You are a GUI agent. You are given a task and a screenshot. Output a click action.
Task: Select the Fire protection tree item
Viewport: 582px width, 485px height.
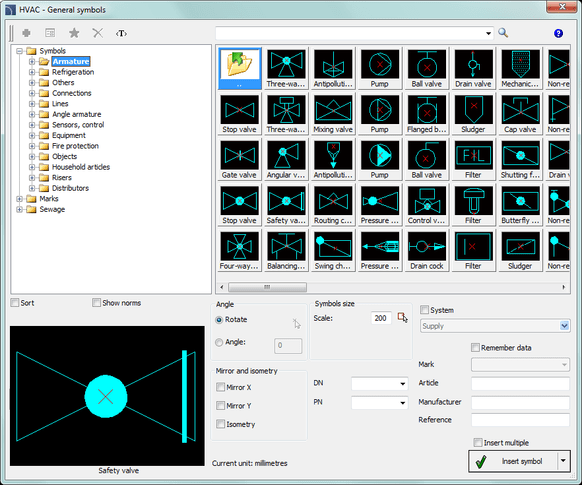[x=75, y=146]
